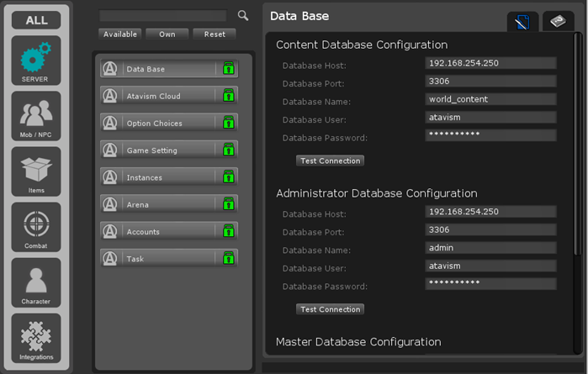Filter plugins by Own
Screen dimensions: 588x374
(x=167, y=34)
